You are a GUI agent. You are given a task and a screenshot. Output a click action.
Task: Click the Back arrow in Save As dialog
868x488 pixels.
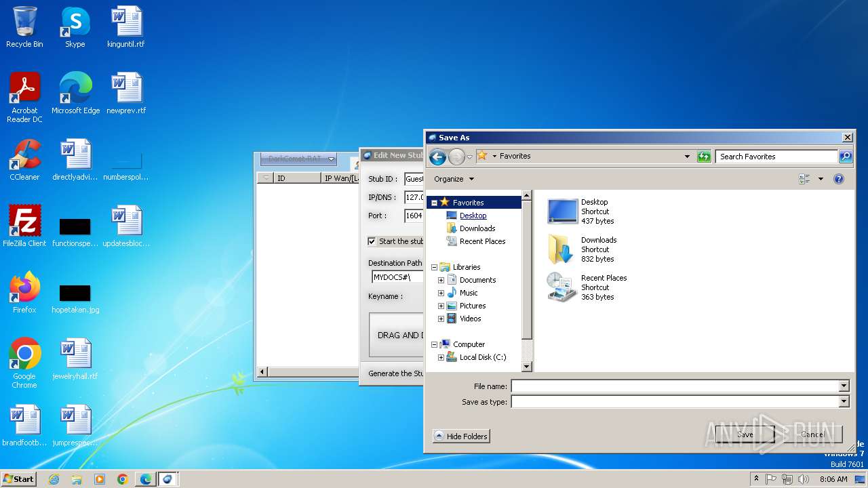(x=438, y=157)
